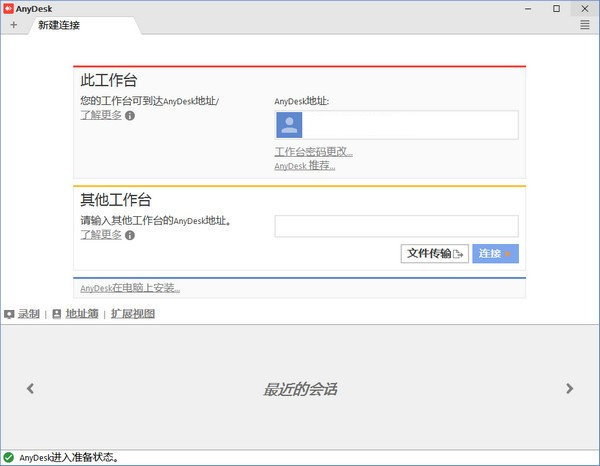This screenshot has height=466, width=600.
Task: Minimize the AnyDesk window
Action: pos(528,9)
